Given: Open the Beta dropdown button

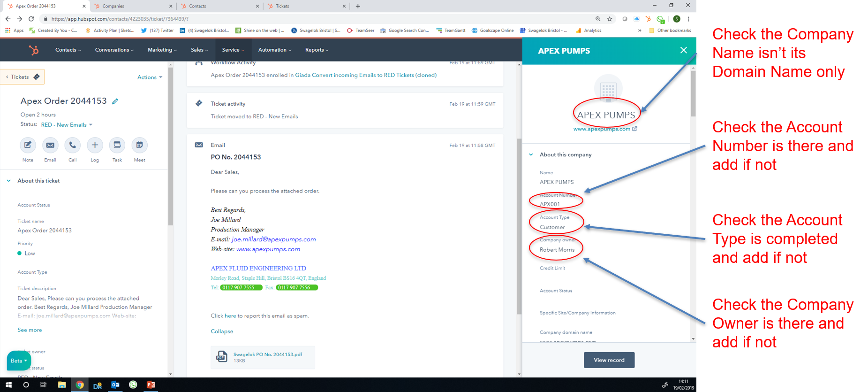Looking at the screenshot, I should (19, 361).
